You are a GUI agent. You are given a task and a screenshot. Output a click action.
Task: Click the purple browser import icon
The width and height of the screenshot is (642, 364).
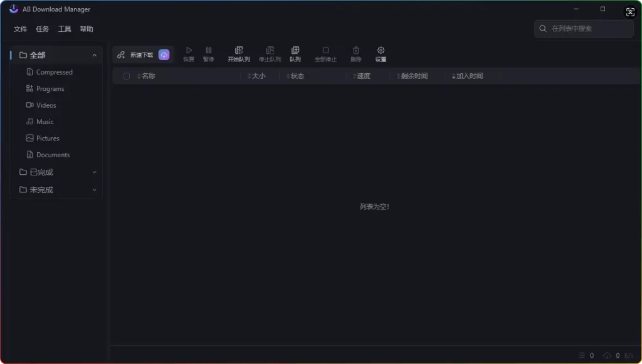pyautogui.click(x=164, y=55)
